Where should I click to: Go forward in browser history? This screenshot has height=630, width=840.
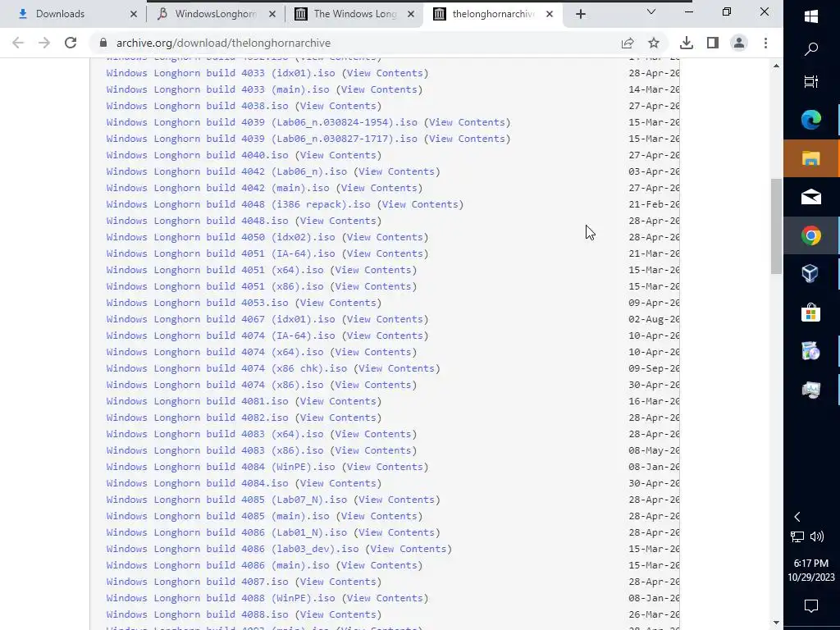[x=44, y=43]
